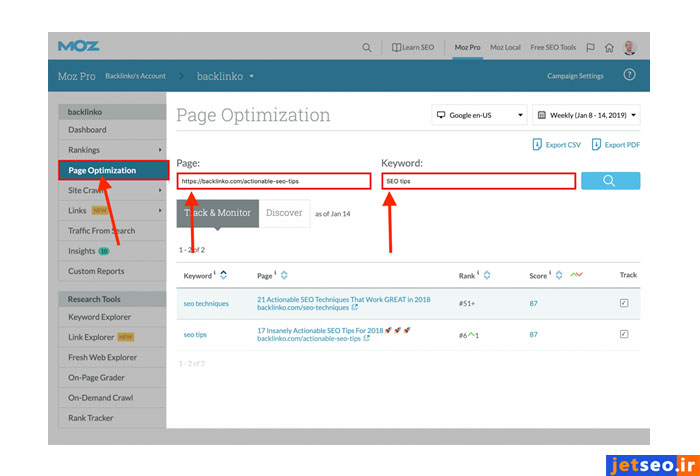The width and height of the screenshot is (700, 476).
Task: Open the home icon in header
Action: pos(609,47)
